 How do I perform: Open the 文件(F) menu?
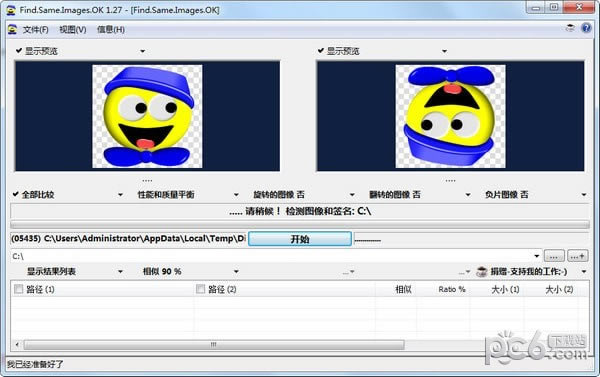pyautogui.click(x=36, y=29)
